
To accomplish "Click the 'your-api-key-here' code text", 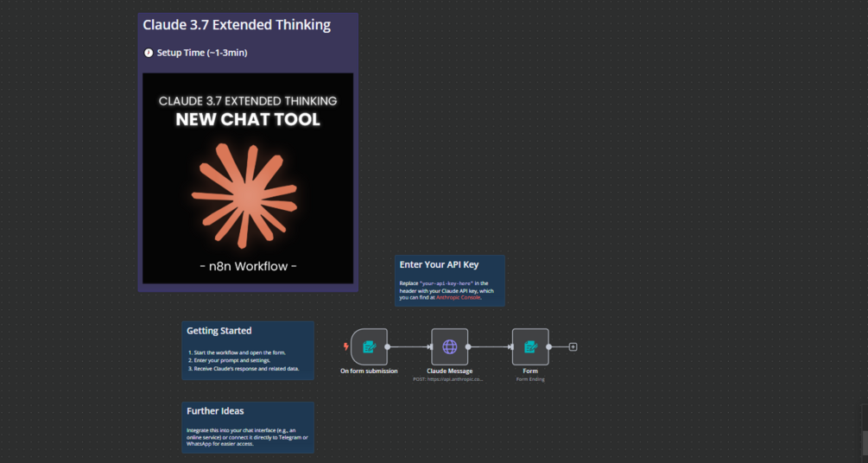I will pos(447,283).
